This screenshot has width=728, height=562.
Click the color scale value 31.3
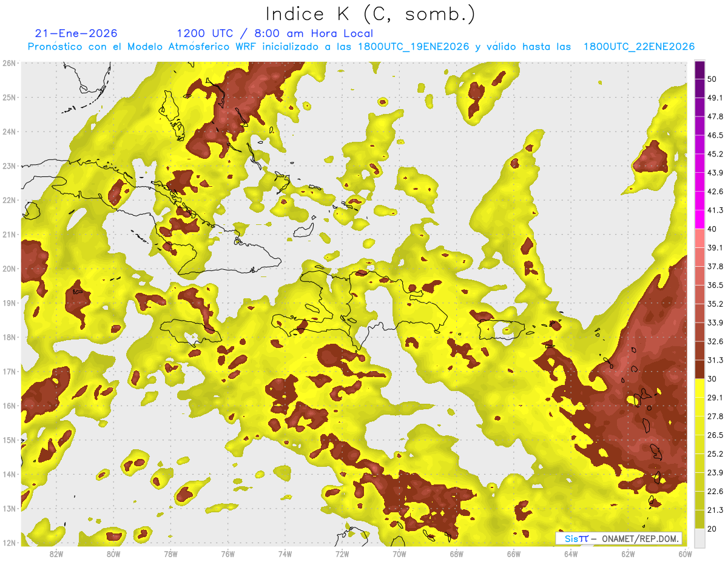[x=715, y=360]
